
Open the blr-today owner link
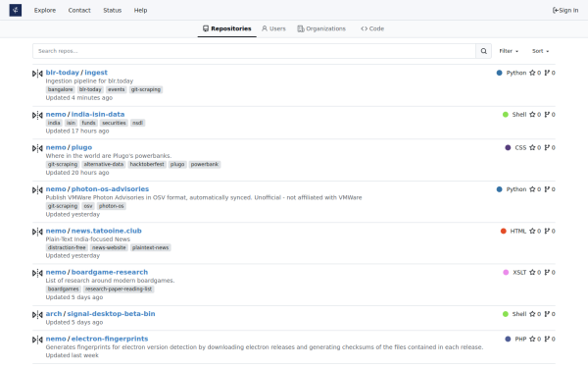coord(63,73)
